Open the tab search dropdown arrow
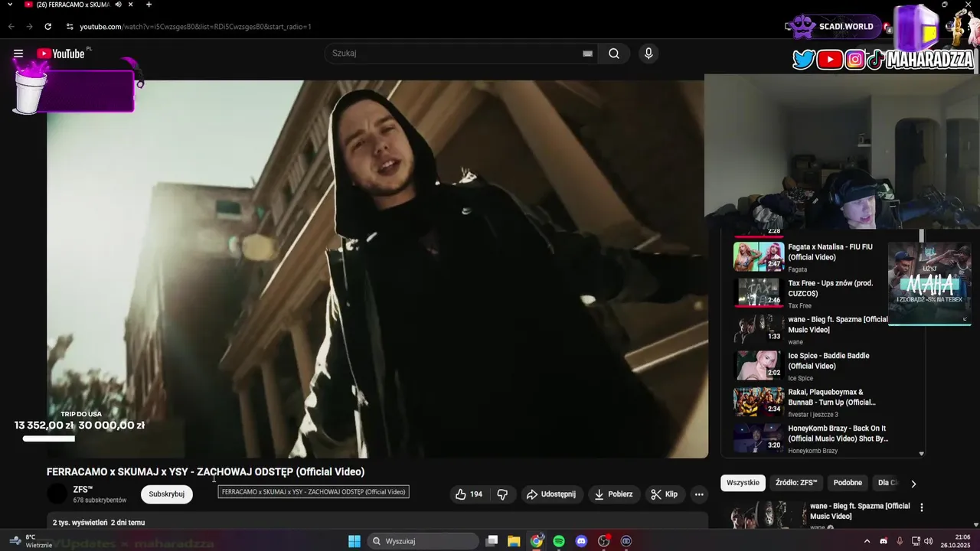980x551 pixels. [x=10, y=5]
